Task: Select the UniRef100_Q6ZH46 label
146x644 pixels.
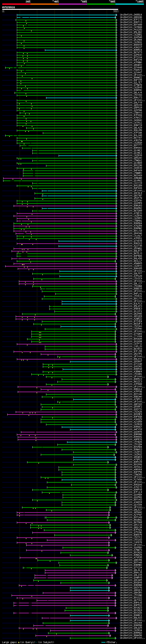Action: 131,314
